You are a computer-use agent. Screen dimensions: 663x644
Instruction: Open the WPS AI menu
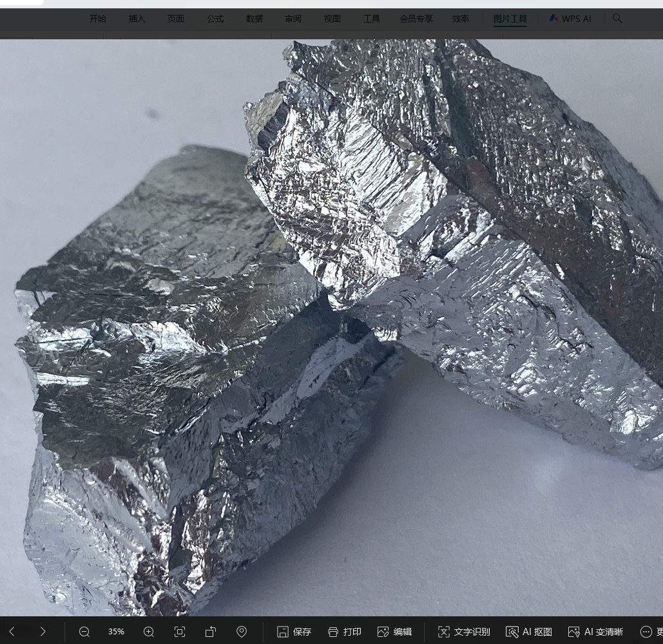(570, 19)
